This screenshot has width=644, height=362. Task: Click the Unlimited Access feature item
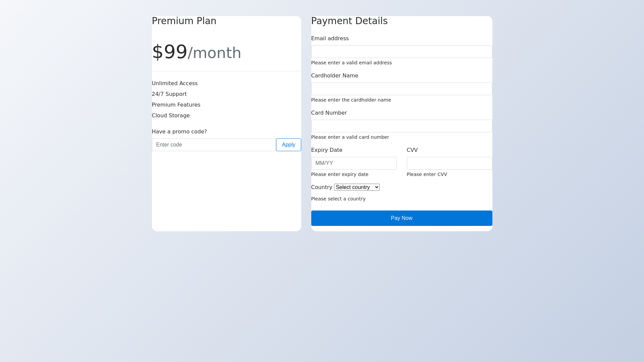click(174, 83)
